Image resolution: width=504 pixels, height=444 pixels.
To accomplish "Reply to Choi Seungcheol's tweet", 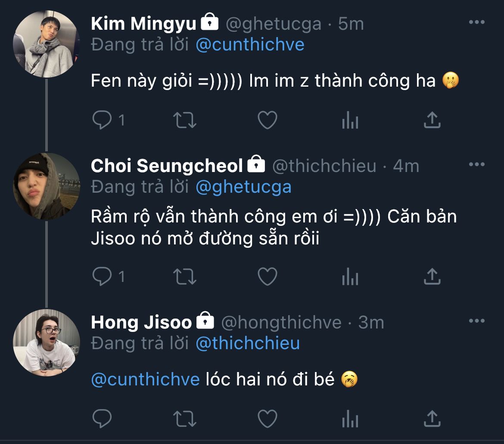I will coord(102,277).
